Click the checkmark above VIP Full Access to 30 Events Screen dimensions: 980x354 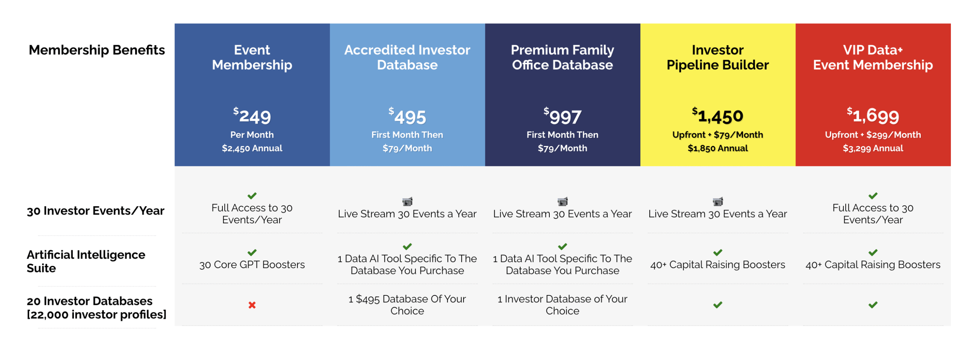point(872,196)
